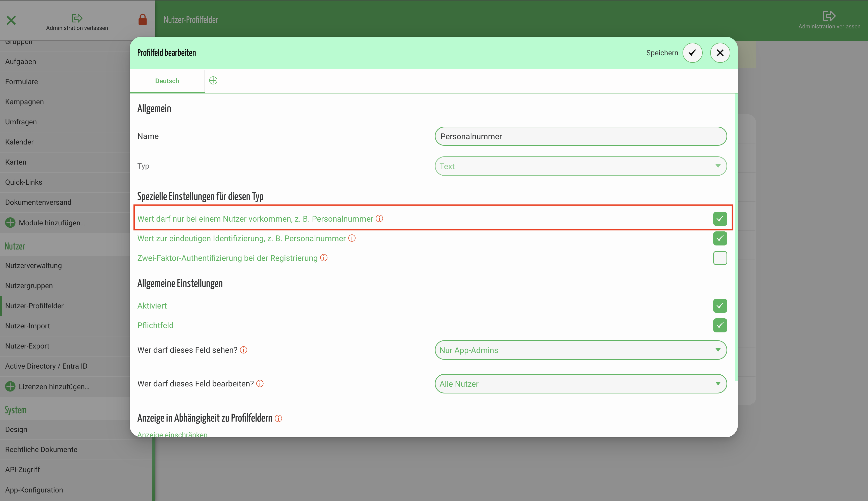This screenshot has height=501, width=868.
Task: Uncheck 'Wert zur eindeutigen Identifizierung' checkbox
Action: coord(720,238)
